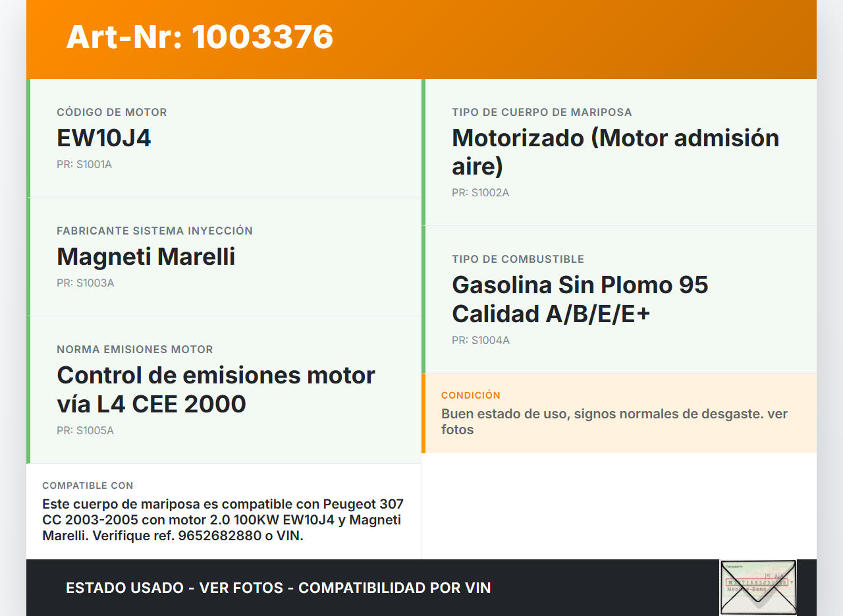Click the engine code value EW10J4

pyautogui.click(x=104, y=138)
